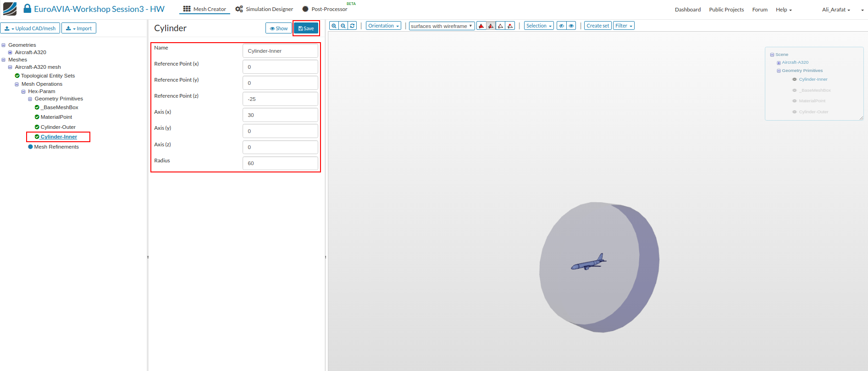Click the Mesh Creator grid icon

pos(187,9)
